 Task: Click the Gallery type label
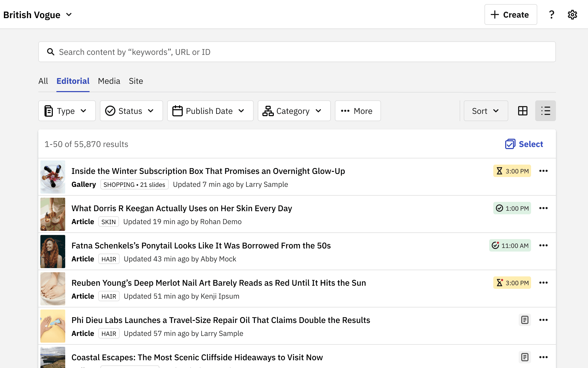coord(84,184)
